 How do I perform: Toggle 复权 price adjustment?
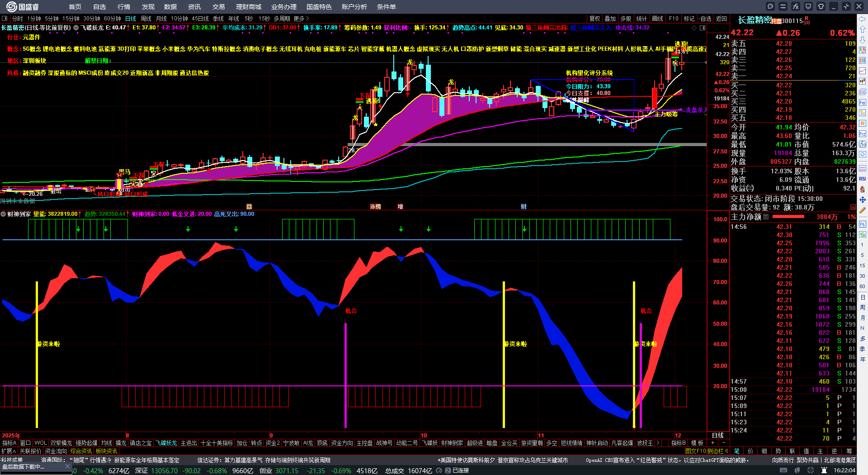[595, 19]
